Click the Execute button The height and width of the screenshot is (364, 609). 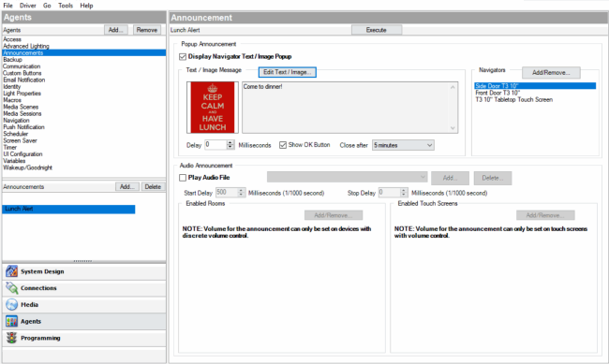tap(377, 30)
